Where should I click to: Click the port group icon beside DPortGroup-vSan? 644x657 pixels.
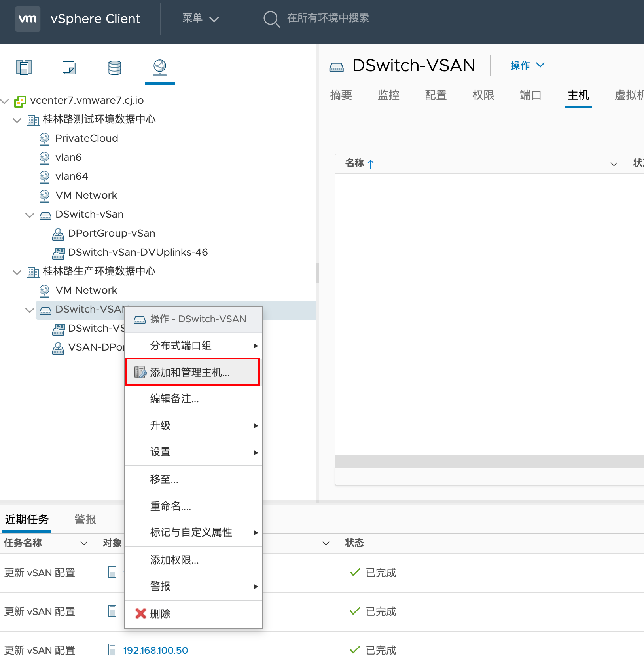coord(58,234)
